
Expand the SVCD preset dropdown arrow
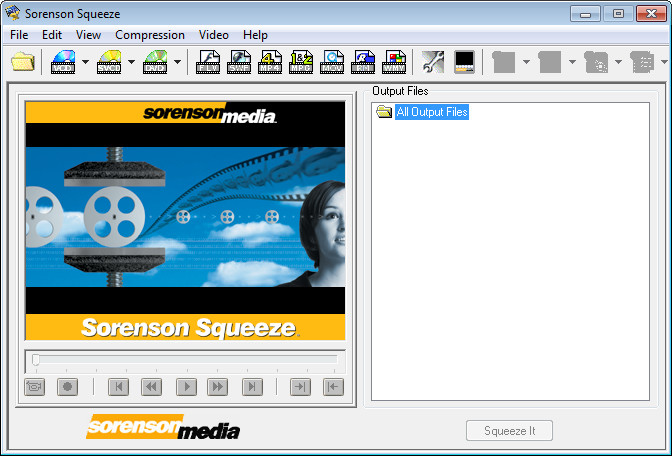click(x=132, y=63)
